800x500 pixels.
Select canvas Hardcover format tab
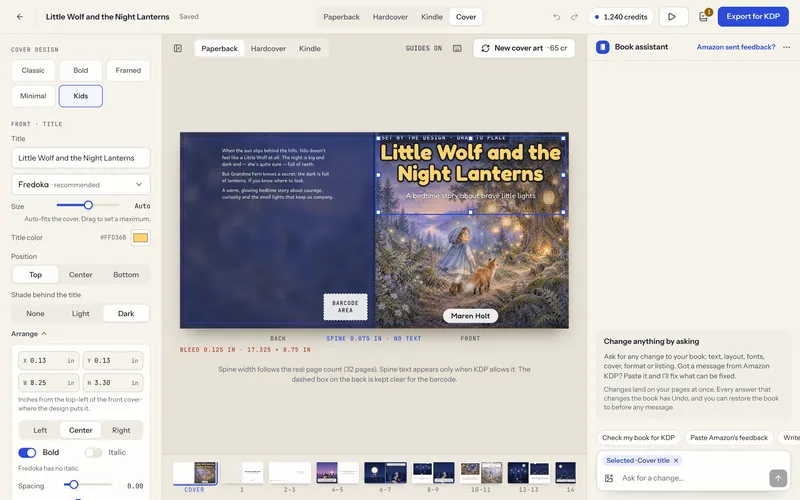tap(268, 48)
